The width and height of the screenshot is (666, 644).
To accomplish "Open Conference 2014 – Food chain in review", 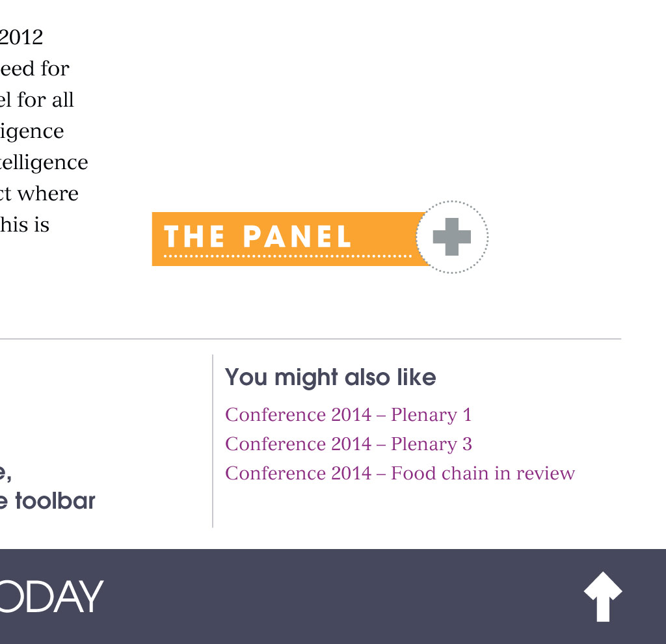I will coord(399,474).
